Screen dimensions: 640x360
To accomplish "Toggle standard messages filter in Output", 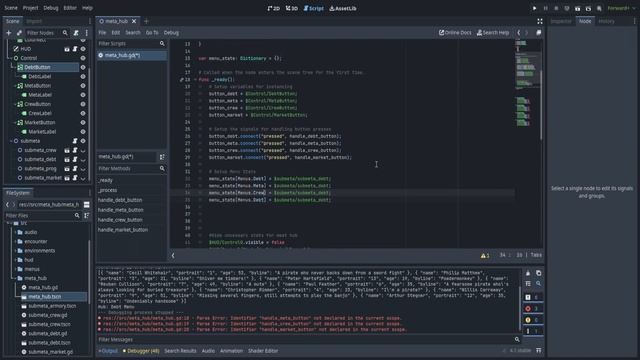I will (533, 297).
